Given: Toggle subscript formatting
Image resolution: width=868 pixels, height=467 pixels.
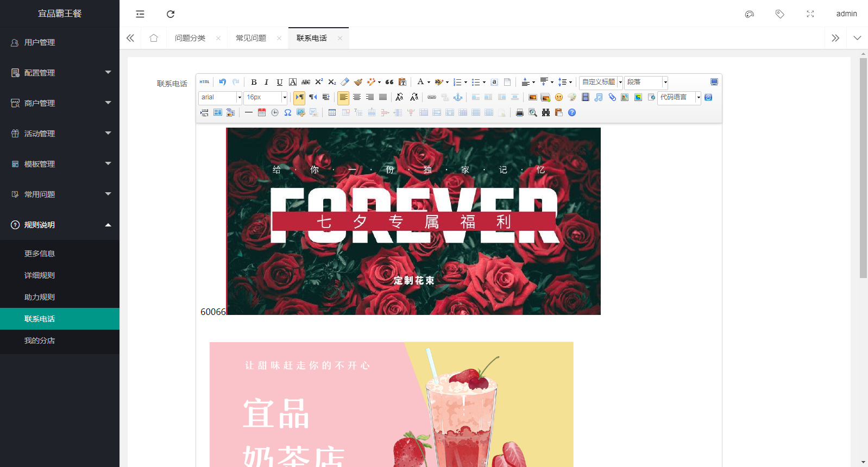Looking at the screenshot, I should pyautogui.click(x=332, y=82).
